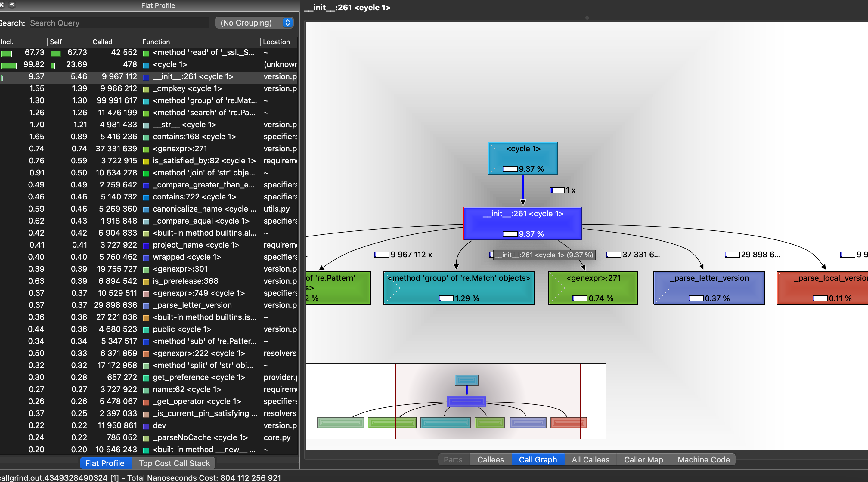Click the 're.Pattern' green graph node

(x=338, y=288)
